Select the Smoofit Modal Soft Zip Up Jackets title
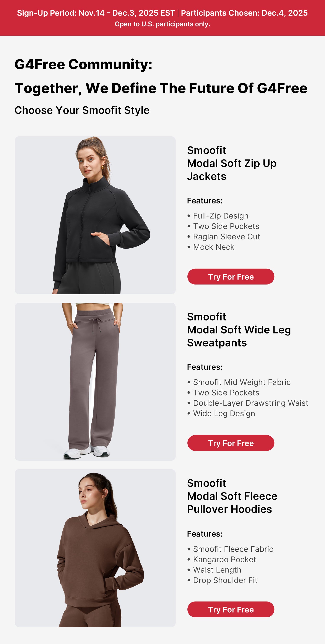The height and width of the screenshot is (644, 325). 232,163
